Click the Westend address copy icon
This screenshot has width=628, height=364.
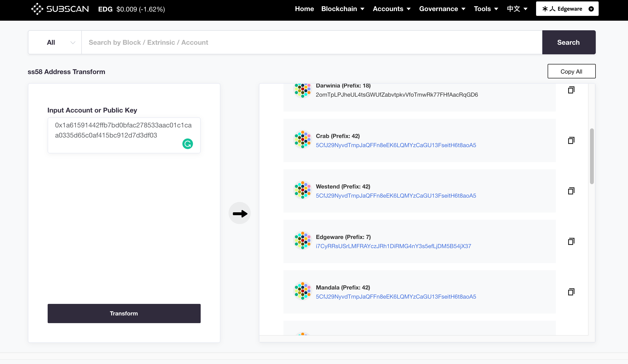coord(571,191)
